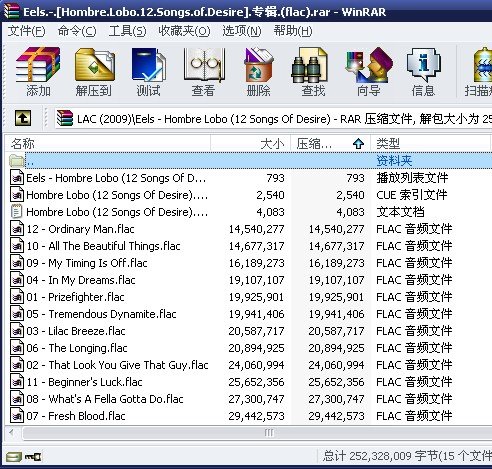Select file name 01 - Prizefighter.flac

pyautogui.click(x=75, y=297)
